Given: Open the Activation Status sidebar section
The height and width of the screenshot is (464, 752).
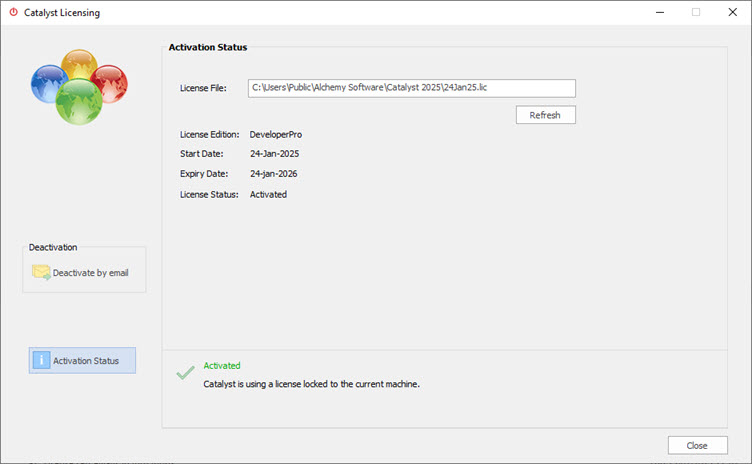Looking at the screenshot, I should 85,361.
